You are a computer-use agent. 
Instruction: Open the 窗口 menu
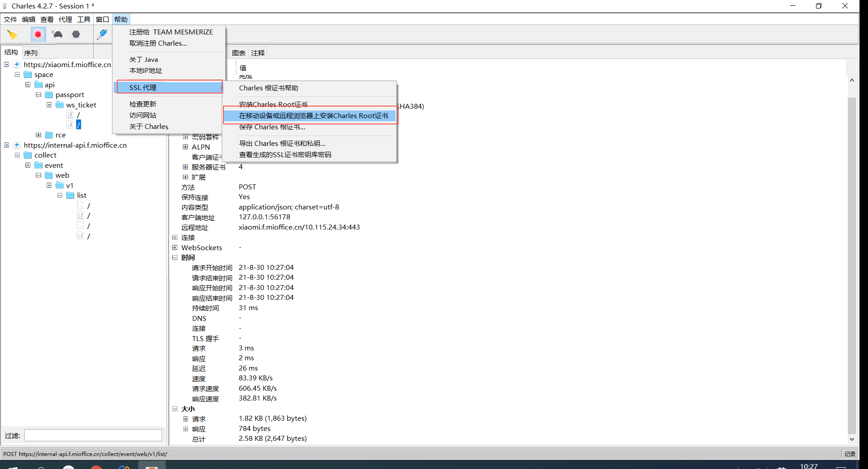[103, 19]
